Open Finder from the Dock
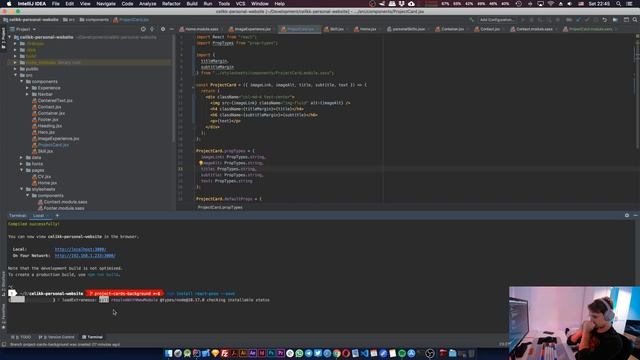 (x=169, y=353)
